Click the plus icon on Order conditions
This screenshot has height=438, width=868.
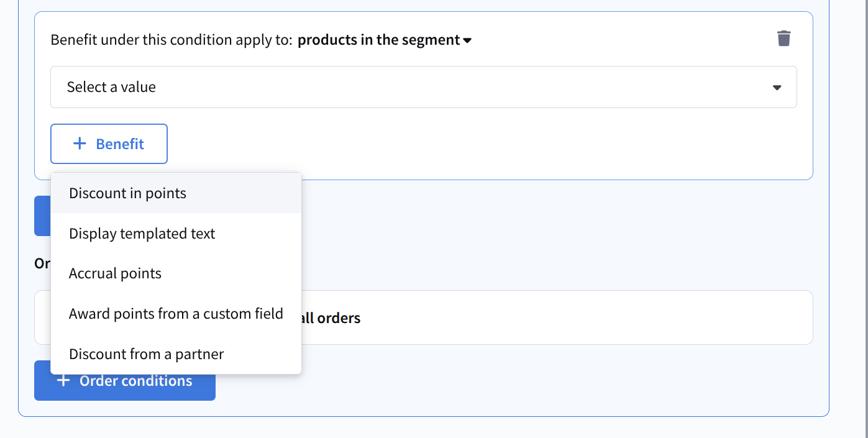coord(63,381)
